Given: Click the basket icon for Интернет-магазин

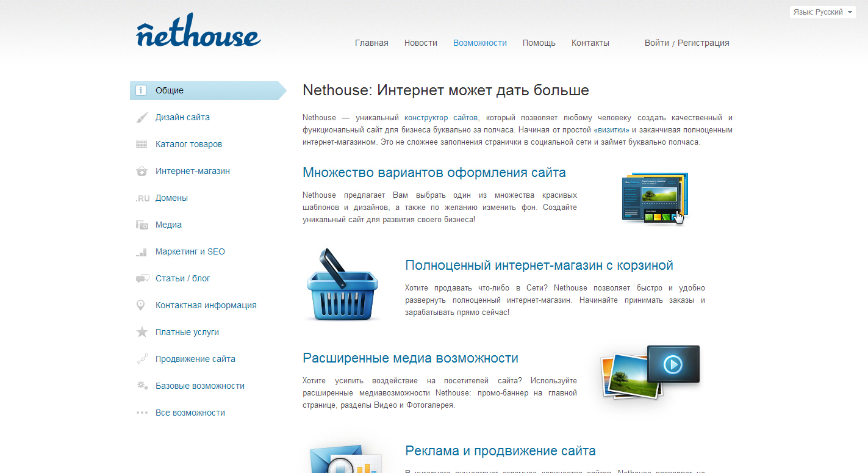Looking at the screenshot, I should (x=142, y=171).
